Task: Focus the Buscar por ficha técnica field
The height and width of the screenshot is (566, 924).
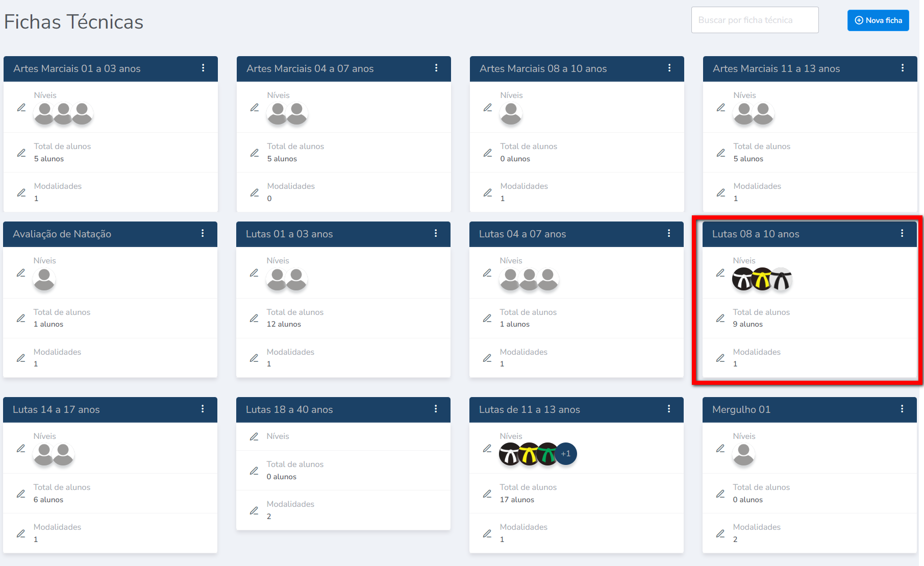Action: pos(755,20)
